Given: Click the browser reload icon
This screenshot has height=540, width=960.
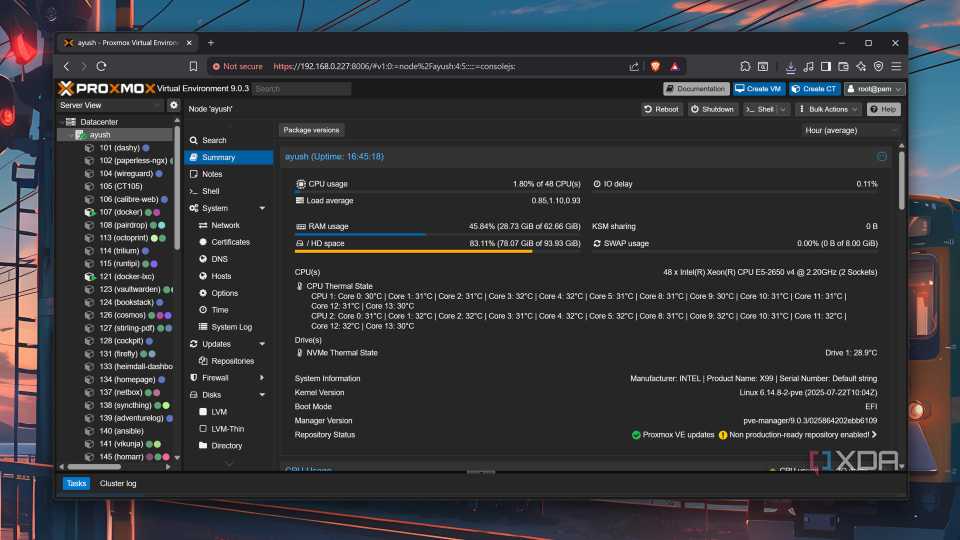Looking at the screenshot, I should click(x=102, y=66).
